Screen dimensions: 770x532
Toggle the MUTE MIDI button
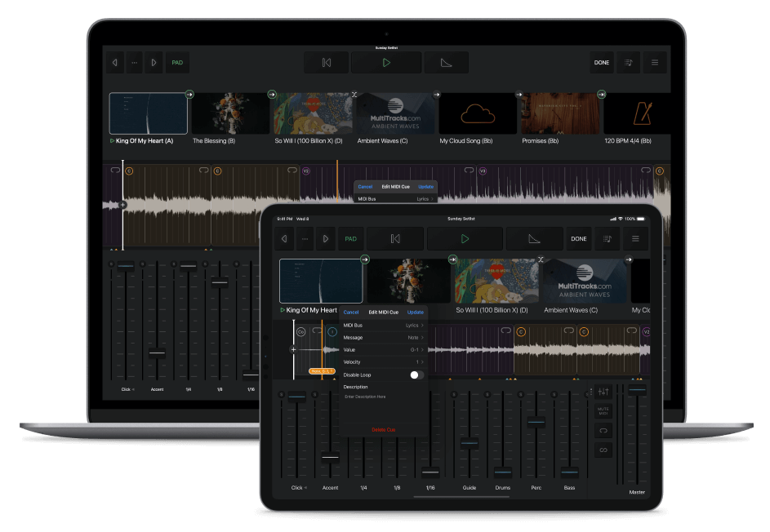(603, 411)
